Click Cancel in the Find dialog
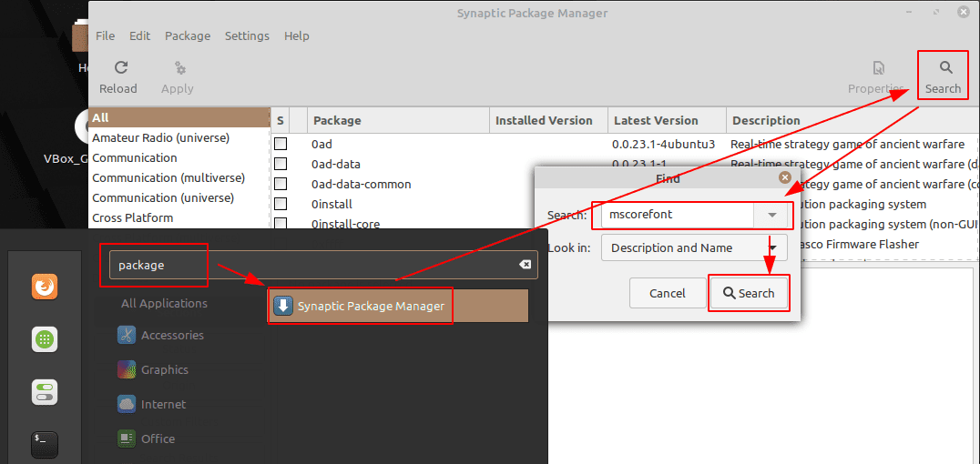The height and width of the screenshot is (464, 980). click(668, 294)
